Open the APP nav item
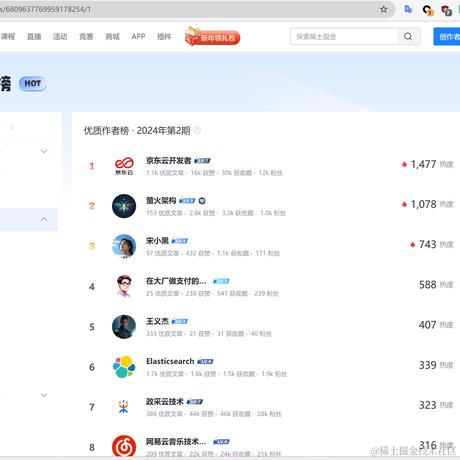Viewport: 460px width, 460px height. 138,36
